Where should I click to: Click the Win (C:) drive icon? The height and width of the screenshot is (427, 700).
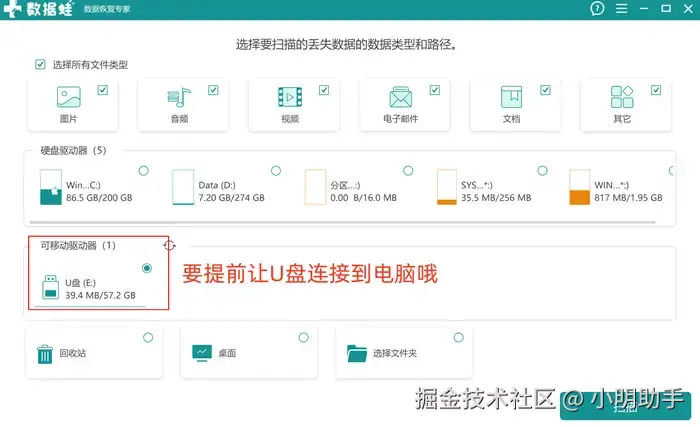pyautogui.click(x=51, y=187)
